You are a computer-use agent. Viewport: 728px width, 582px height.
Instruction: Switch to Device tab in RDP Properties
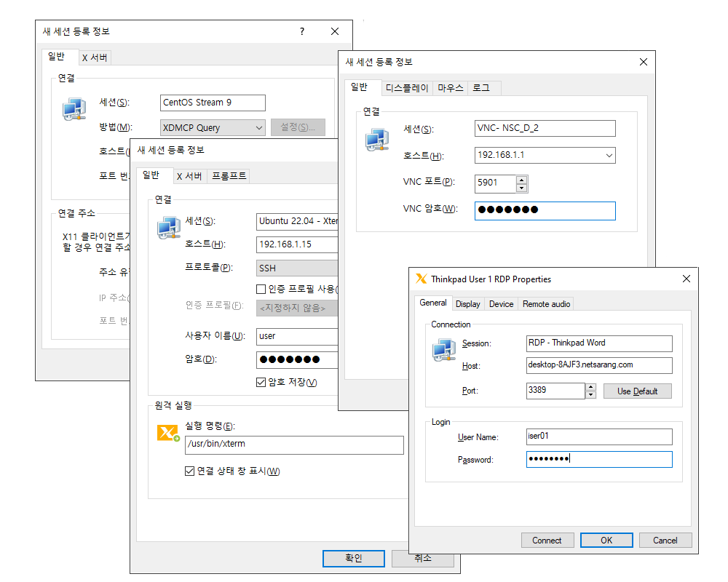(x=501, y=304)
